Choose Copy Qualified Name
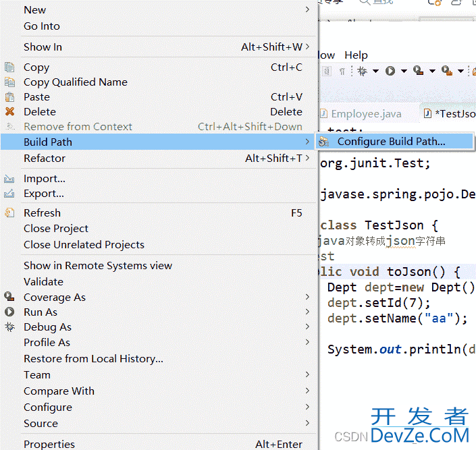 [x=158, y=82]
